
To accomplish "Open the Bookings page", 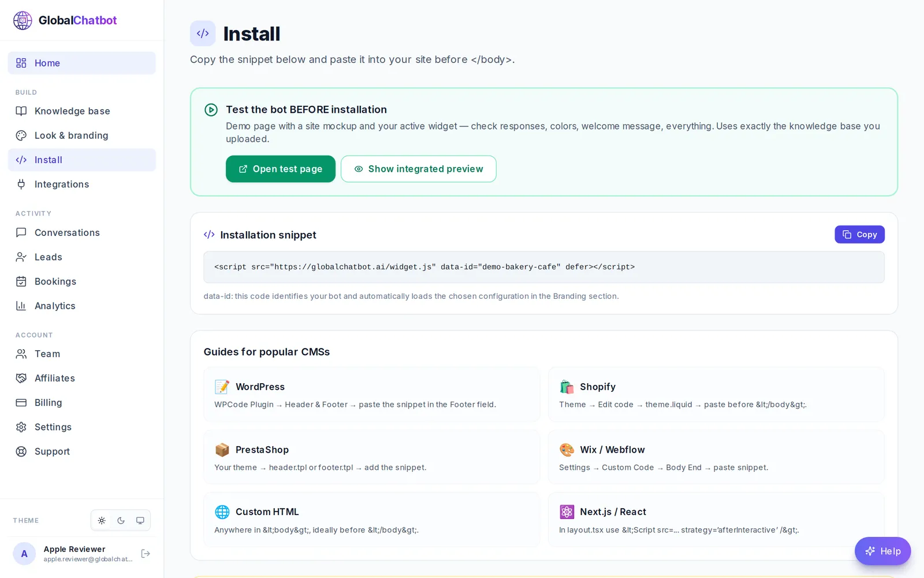I will click(81, 281).
